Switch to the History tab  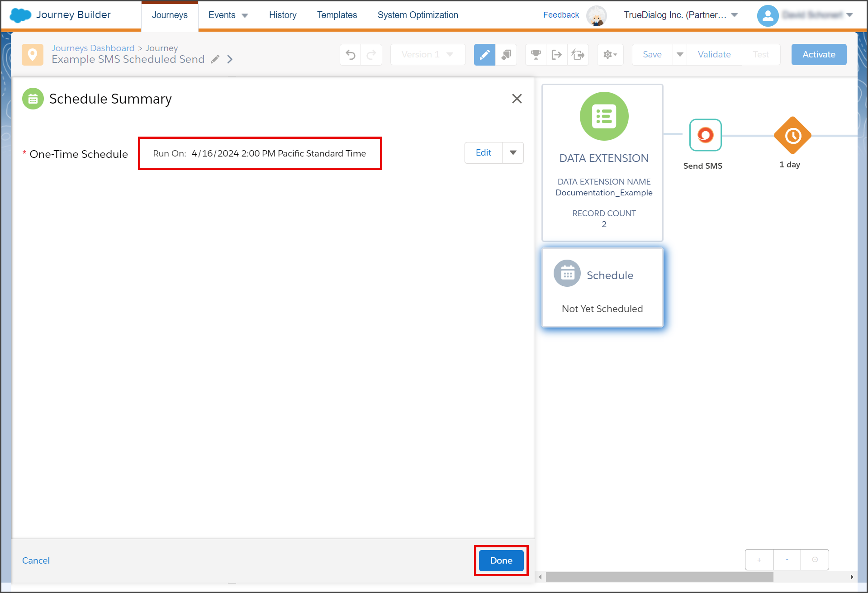(x=283, y=15)
